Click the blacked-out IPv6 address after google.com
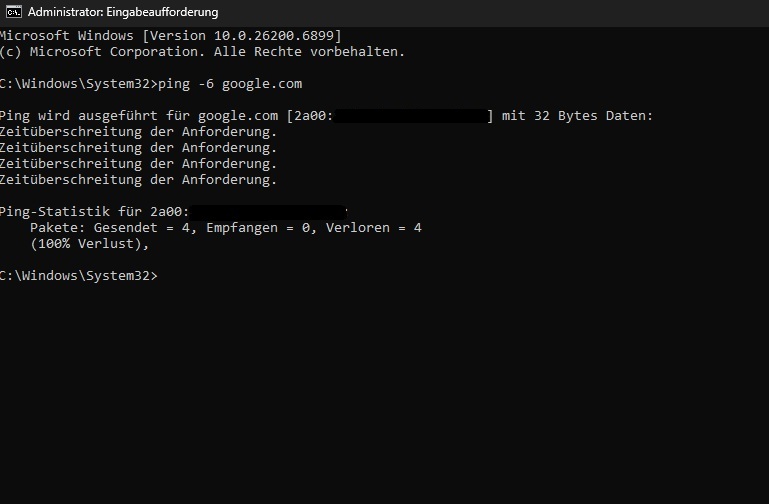Screen dimensions: 769x504 pos(411,116)
